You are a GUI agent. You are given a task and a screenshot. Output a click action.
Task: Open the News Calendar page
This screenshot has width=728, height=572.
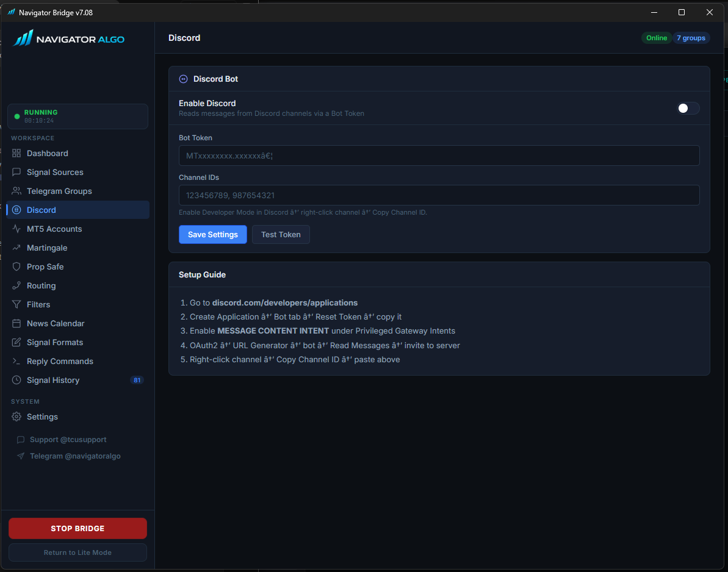tap(56, 323)
